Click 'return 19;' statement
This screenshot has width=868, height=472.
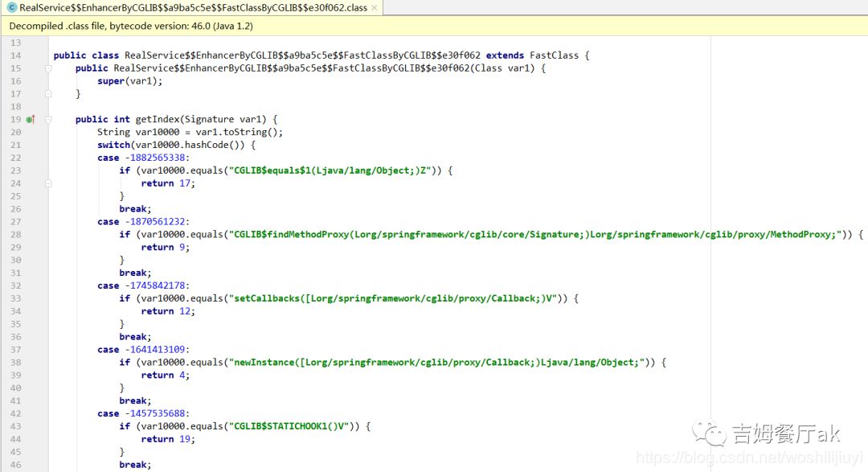(x=168, y=439)
